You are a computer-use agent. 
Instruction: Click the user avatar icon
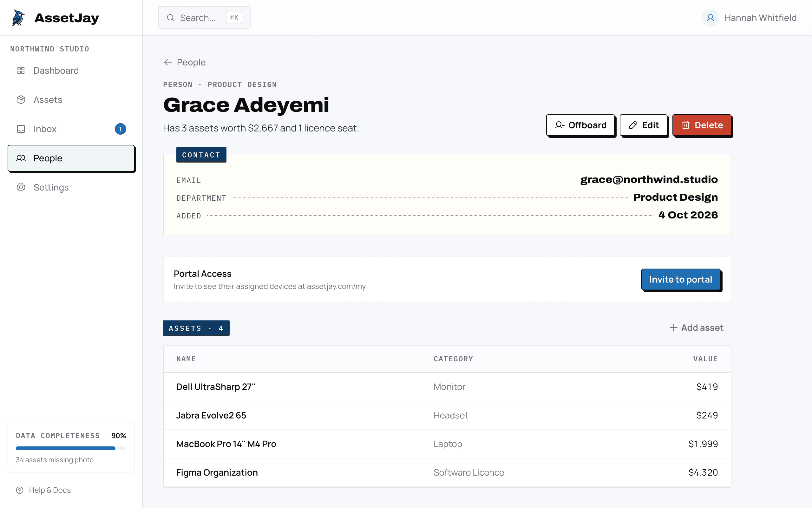710,18
